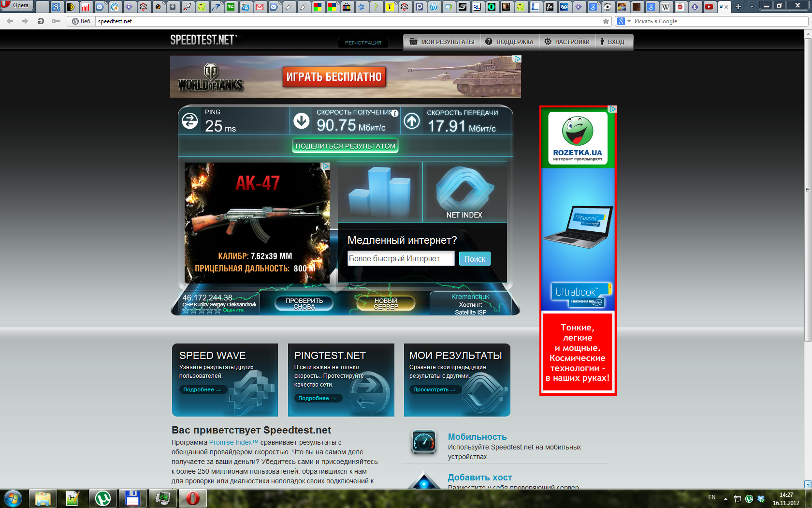This screenshot has width=812, height=508.
Task: Switch to the Wikipedia tab
Action: point(666,7)
